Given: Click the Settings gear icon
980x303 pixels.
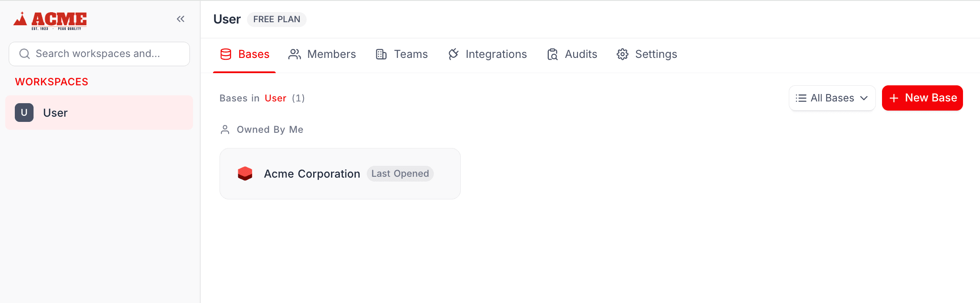Looking at the screenshot, I should pyautogui.click(x=622, y=54).
